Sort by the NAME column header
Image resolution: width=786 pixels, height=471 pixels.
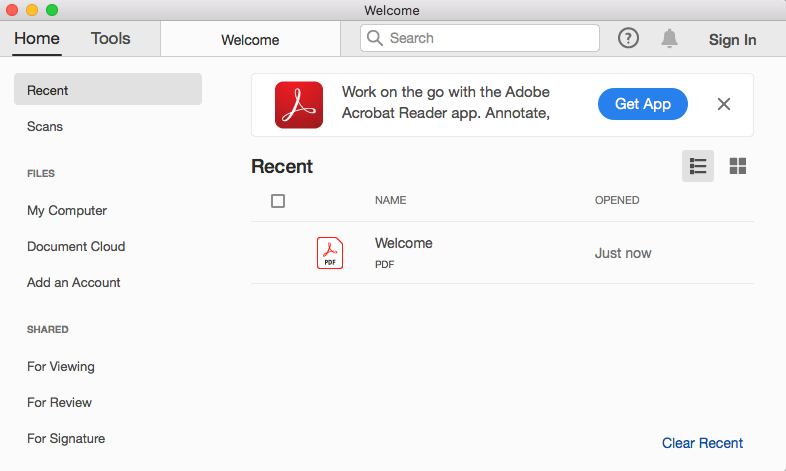[x=390, y=200]
